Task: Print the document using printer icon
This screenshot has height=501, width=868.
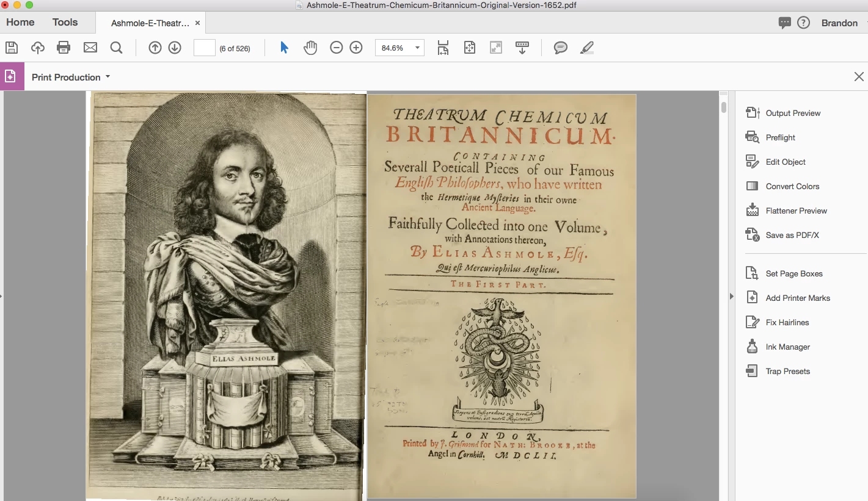Action: tap(64, 48)
